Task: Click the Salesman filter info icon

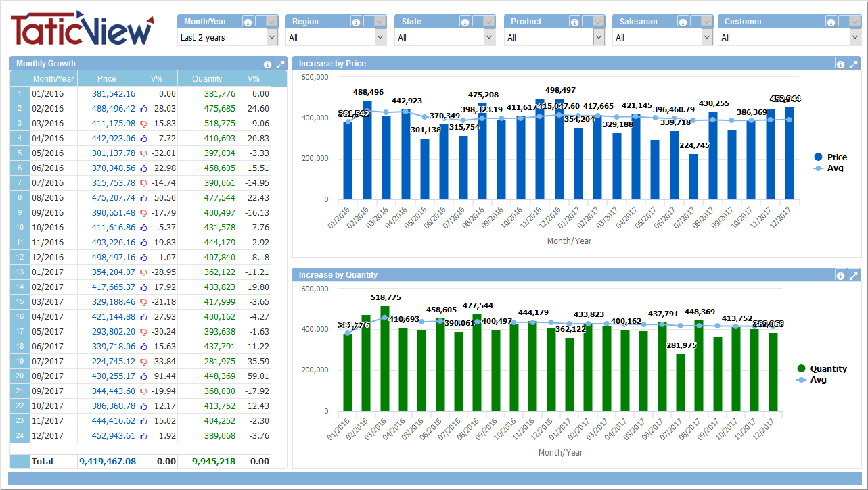Action: pos(683,21)
